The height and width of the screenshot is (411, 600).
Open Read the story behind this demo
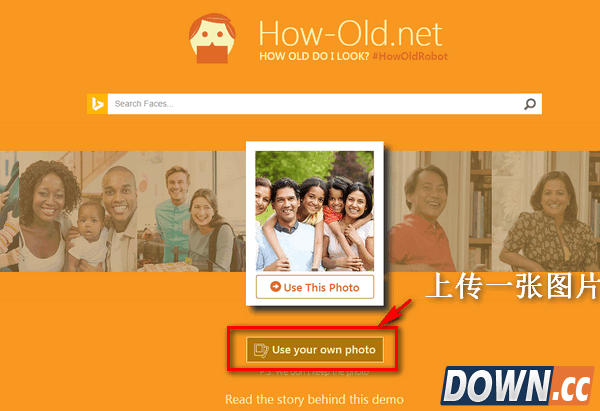(x=314, y=400)
